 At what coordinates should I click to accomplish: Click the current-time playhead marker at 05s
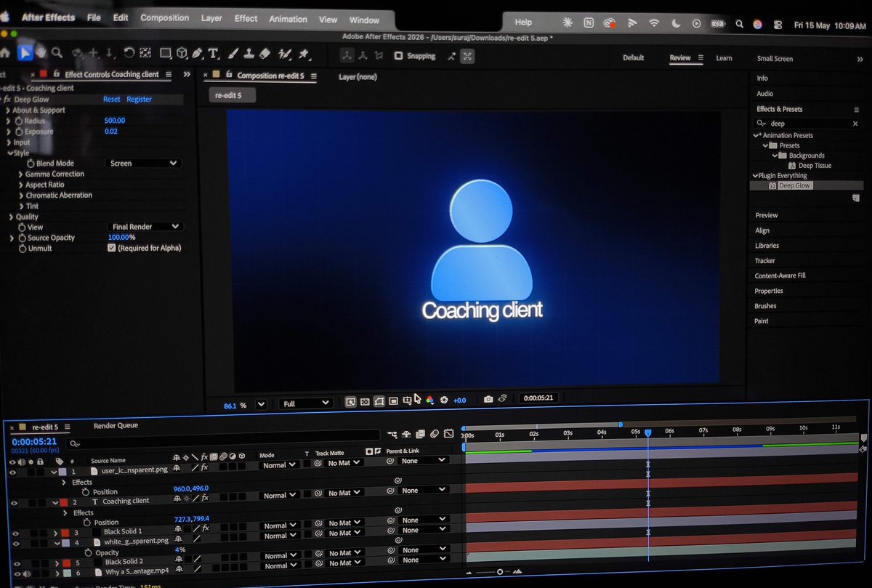(647, 432)
